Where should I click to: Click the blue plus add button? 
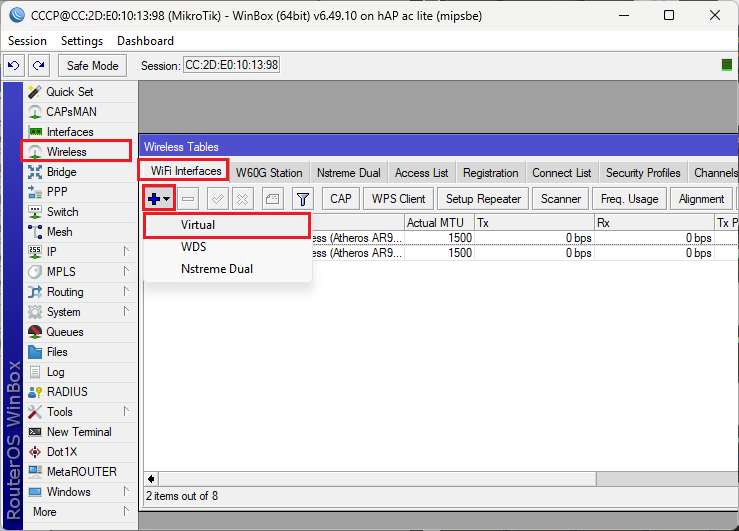pyautogui.click(x=159, y=199)
